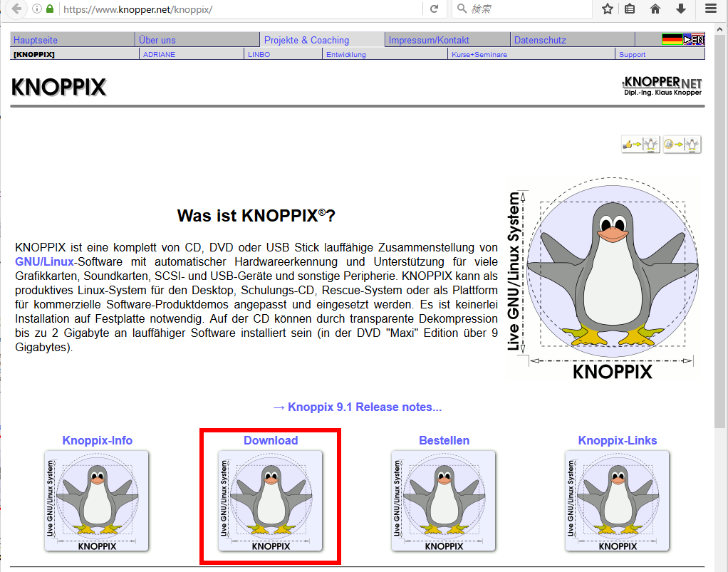Image resolution: width=728 pixels, height=572 pixels.
Task: Open downloads with the down arrow icon
Action: pos(681,9)
